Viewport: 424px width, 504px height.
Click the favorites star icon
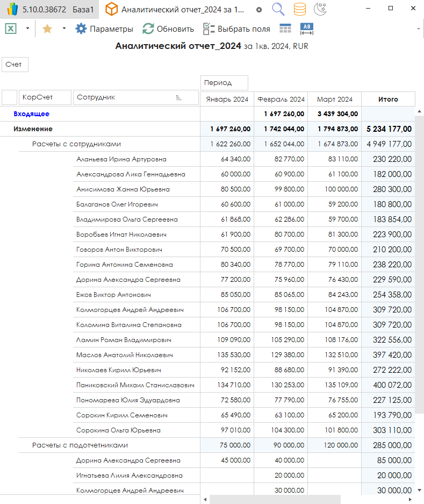[47, 29]
